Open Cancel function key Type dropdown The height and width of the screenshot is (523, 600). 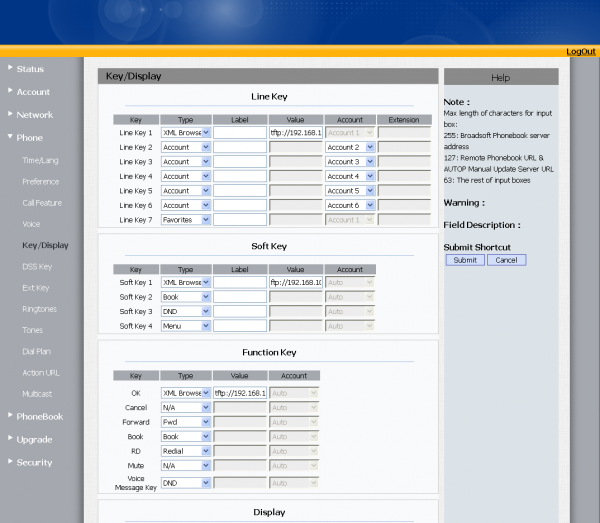186,407
